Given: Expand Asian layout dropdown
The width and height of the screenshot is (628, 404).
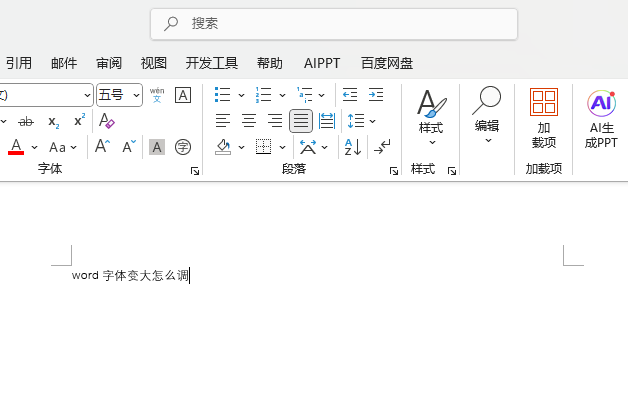Looking at the screenshot, I should coord(324,147).
